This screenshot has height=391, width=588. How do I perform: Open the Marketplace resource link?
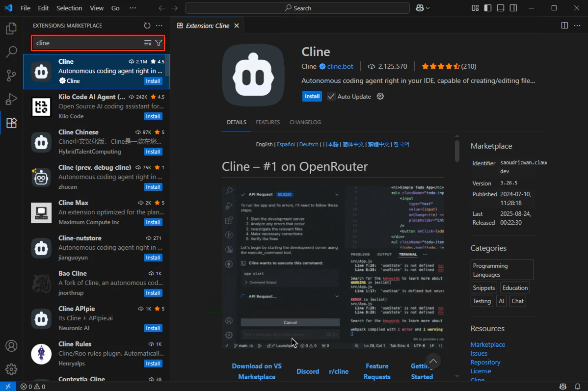click(x=488, y=344)
